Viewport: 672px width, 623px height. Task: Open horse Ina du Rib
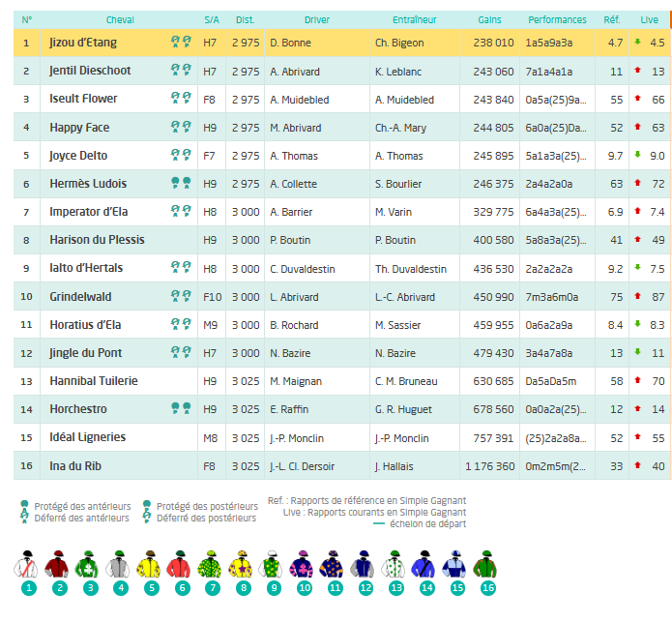(78, 466)
